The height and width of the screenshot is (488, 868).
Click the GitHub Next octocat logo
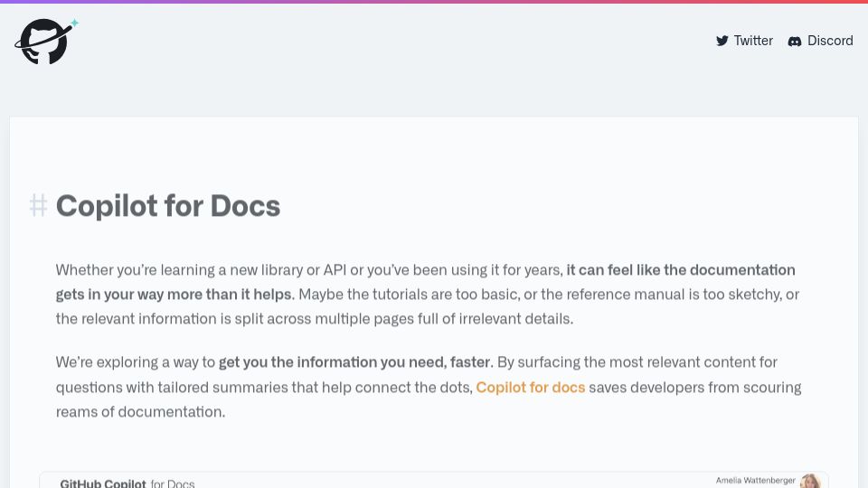click(x=46, y=42)
